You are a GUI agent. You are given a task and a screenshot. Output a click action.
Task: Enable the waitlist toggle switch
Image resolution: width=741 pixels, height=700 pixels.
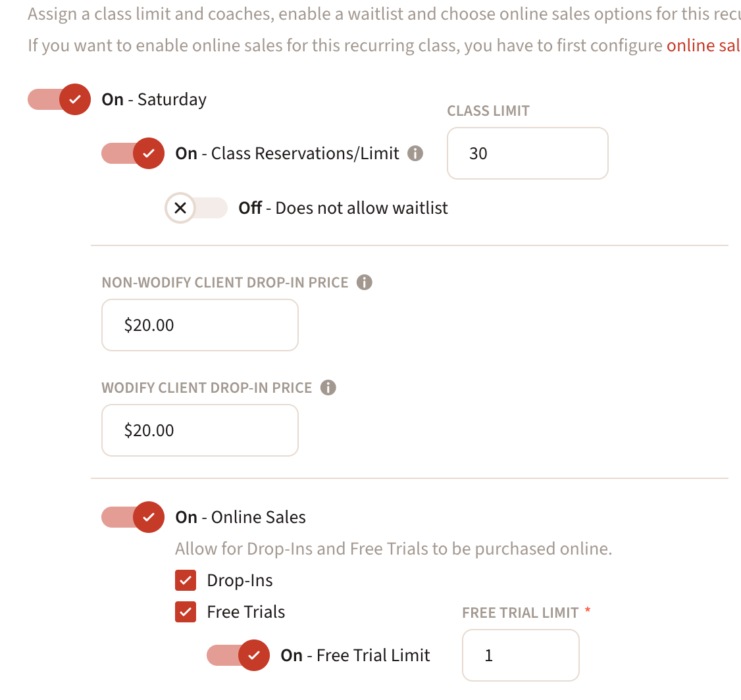click(196, 209)
